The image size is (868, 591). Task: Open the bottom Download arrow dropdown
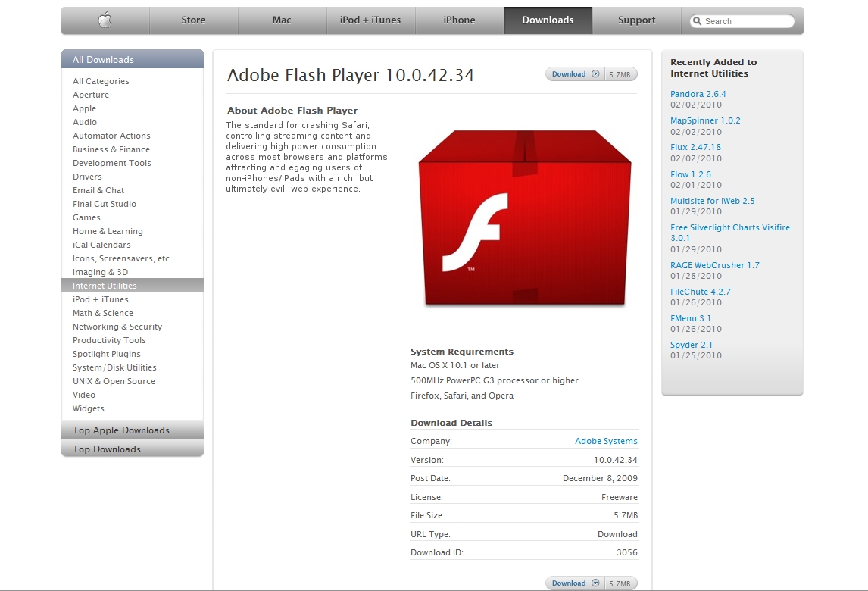coord(595,583)
